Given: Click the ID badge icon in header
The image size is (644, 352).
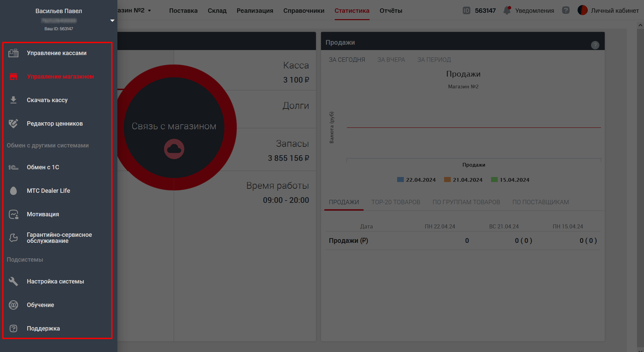Looking at the screenshot, I should tap(466, 10).
